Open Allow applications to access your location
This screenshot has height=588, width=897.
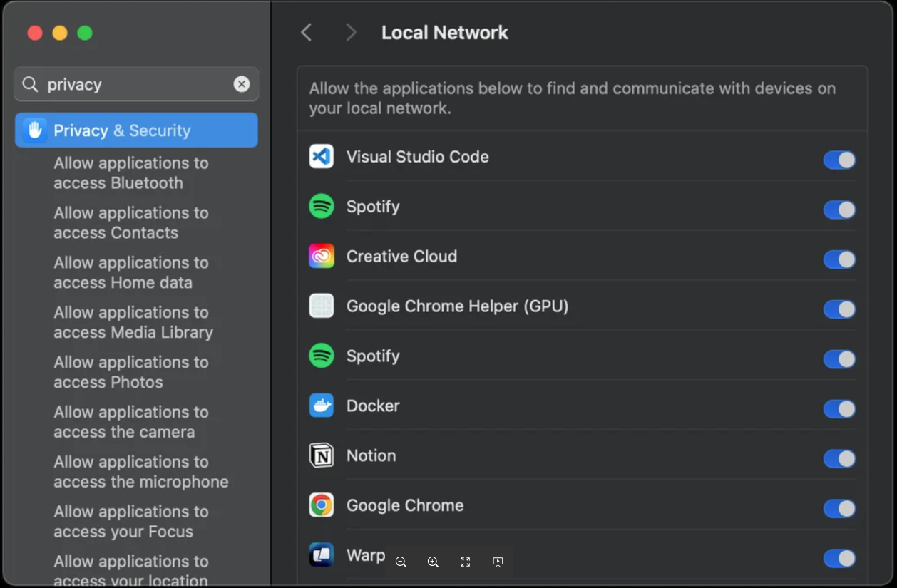point(131,571)
